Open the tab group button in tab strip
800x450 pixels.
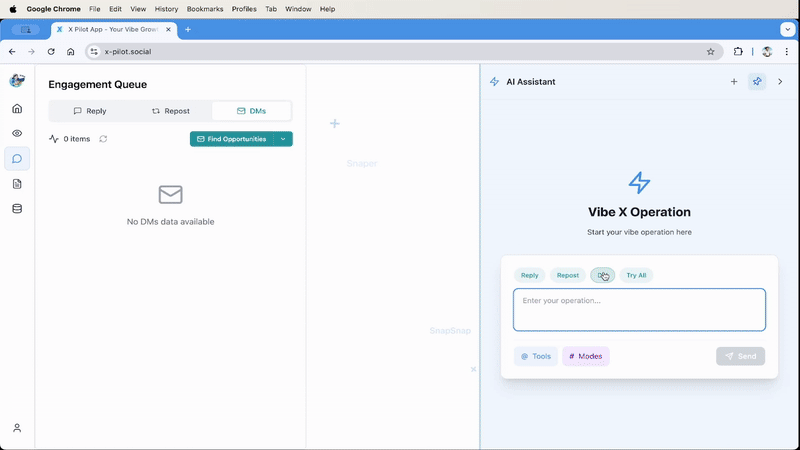click(x=26, y=30)
